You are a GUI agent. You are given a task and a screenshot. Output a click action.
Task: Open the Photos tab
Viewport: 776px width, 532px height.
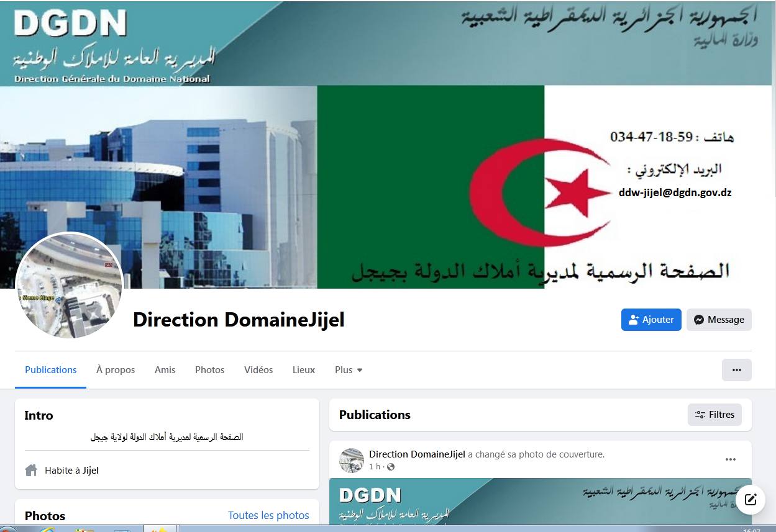210,370
